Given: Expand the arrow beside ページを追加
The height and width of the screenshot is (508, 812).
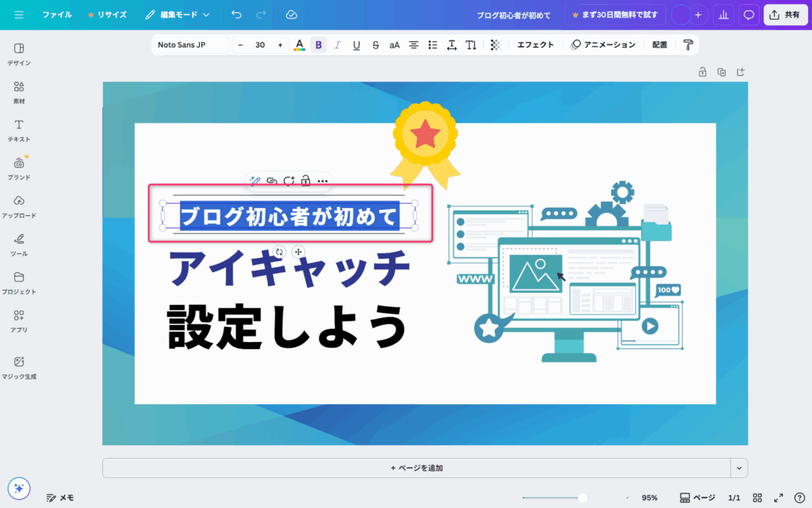Looking at the screenshot, I should click(739, 468).
